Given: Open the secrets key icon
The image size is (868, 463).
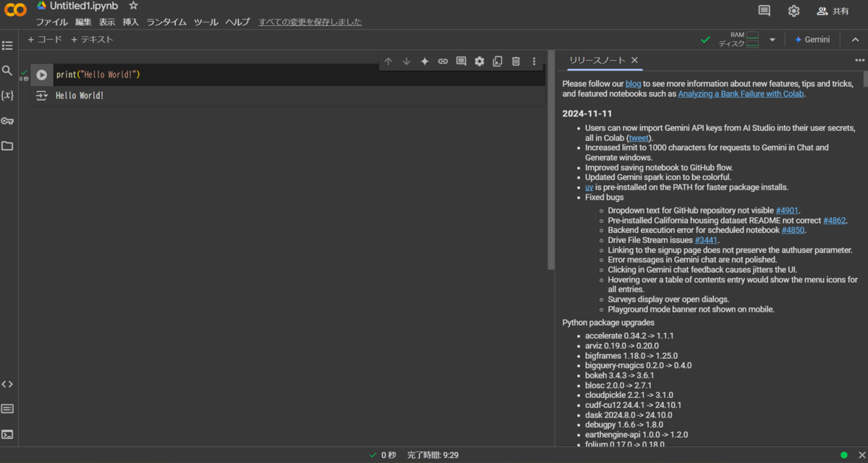Looking at the screenshot, I should pos(7,121).
